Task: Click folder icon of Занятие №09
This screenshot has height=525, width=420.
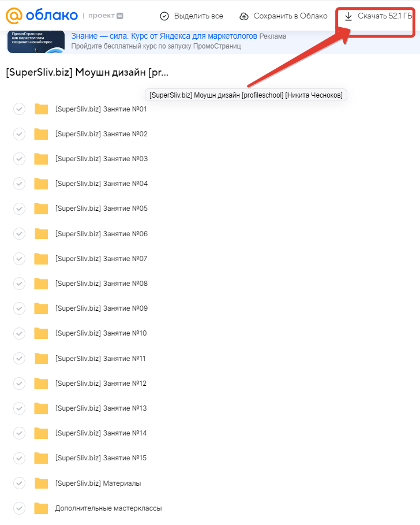Action: pyautogui.click(x=41, y=308)
